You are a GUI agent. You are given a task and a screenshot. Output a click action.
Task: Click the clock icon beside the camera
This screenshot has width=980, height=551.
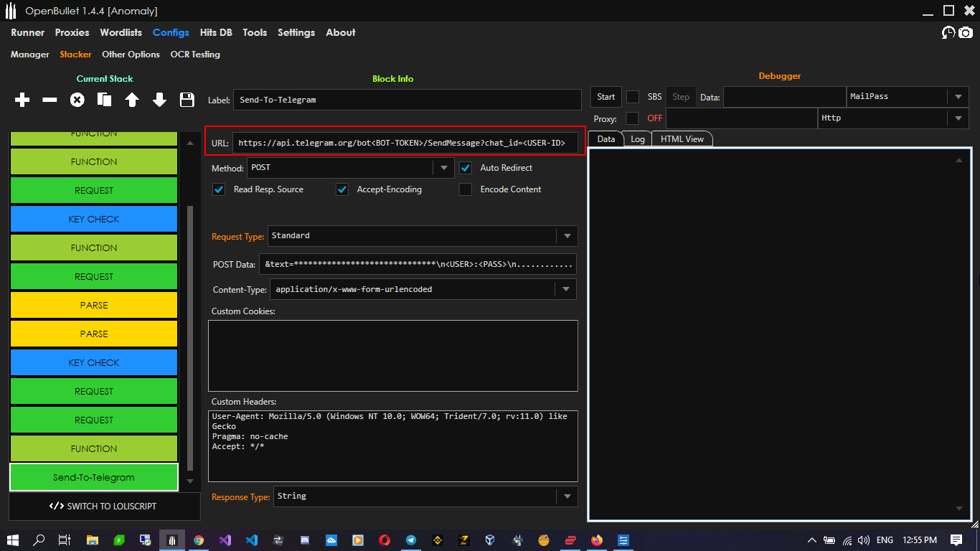tap(948, 33)
